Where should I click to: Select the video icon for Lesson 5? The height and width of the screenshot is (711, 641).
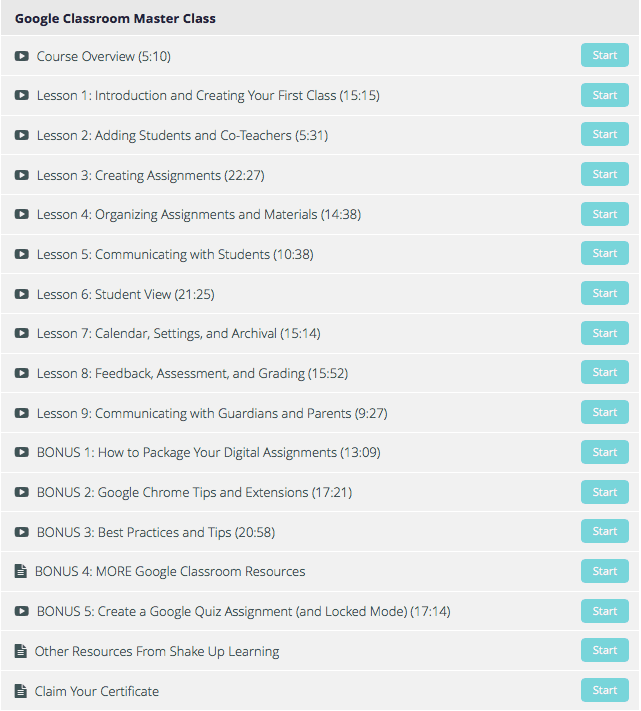coord(21,254)
